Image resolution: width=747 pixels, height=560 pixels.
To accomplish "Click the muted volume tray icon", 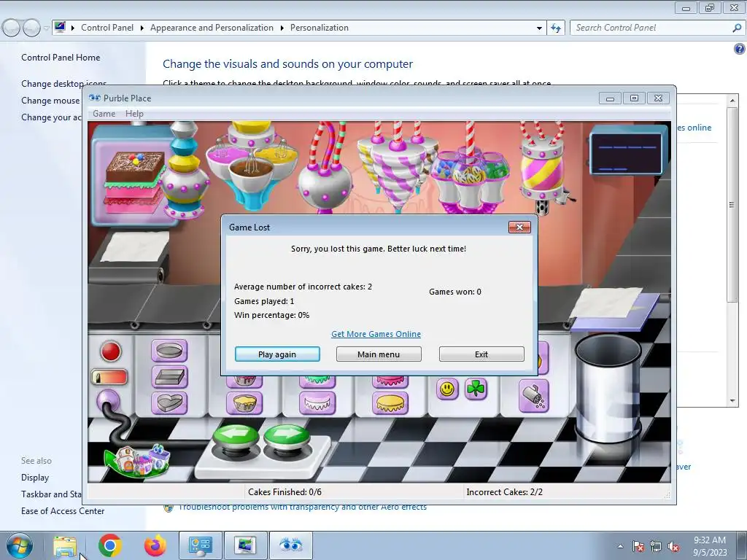I will (673, 547).
